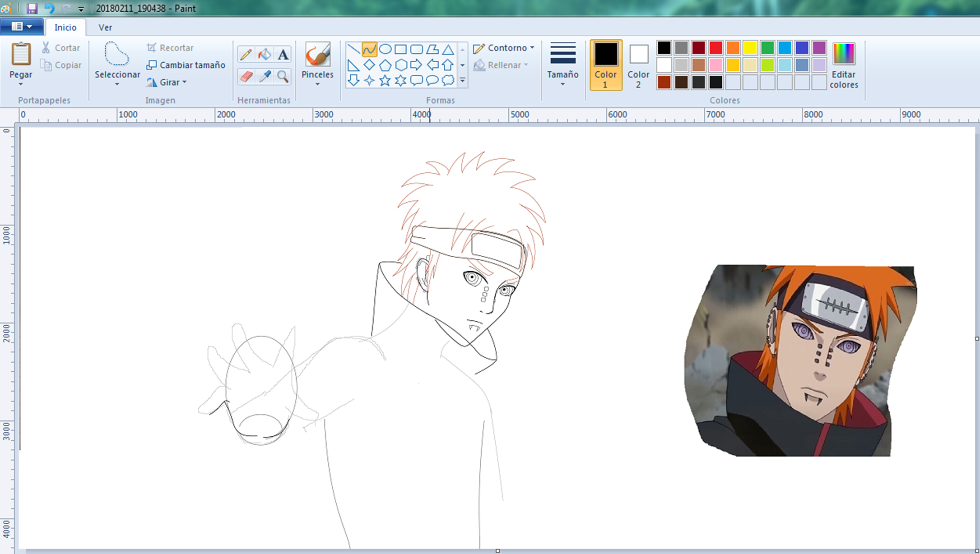Screen dimensions: 980x554
Task: Select the Pentagon shape
Action: coord(385,65)
